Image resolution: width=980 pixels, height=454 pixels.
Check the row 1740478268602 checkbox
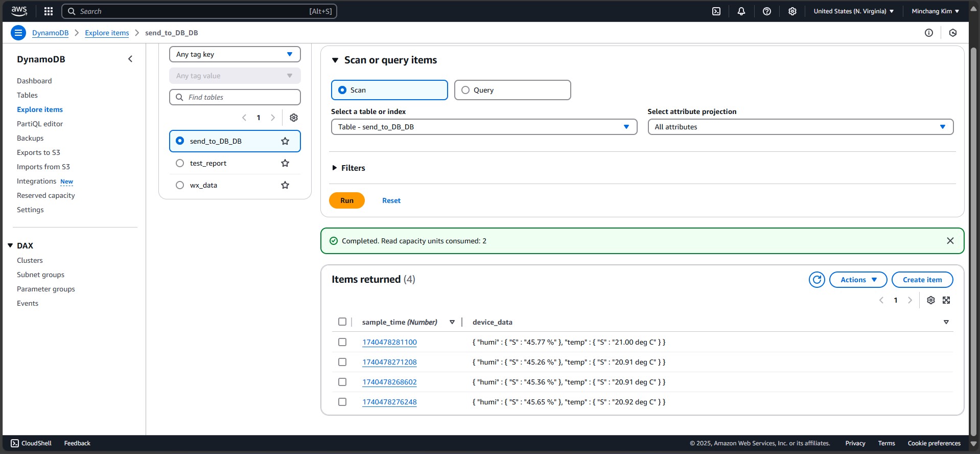coord(342,382)
